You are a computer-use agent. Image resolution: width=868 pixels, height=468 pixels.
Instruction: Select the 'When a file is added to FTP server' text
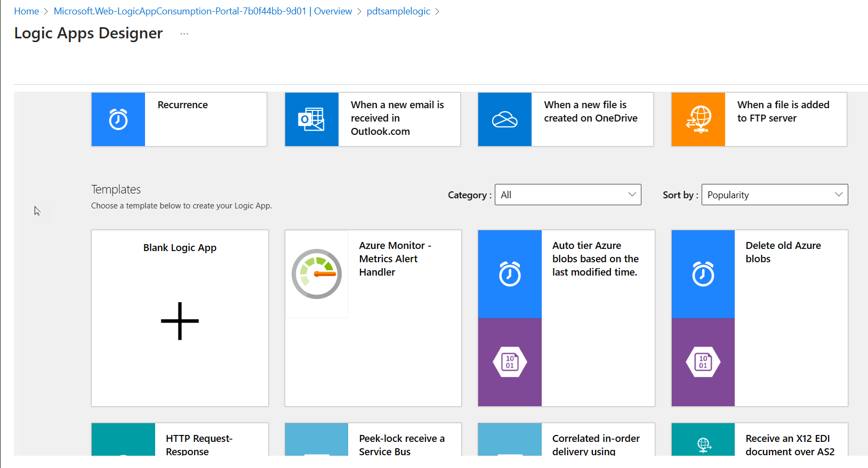(783, 111)
